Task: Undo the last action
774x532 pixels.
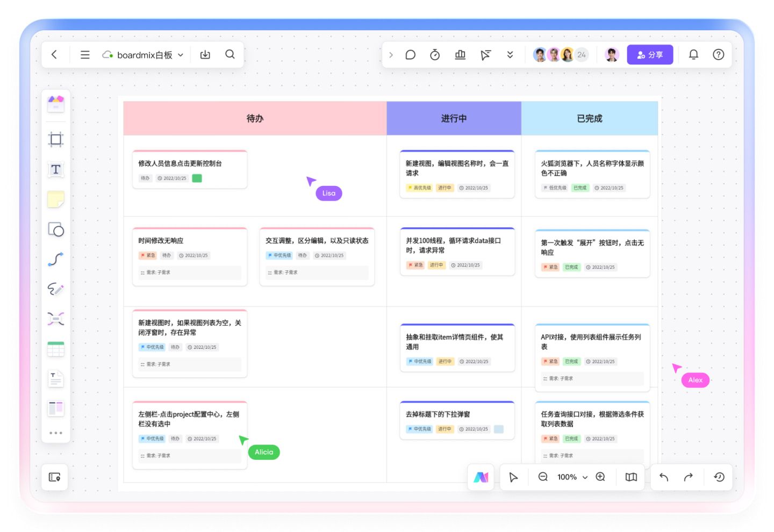Action: (x=664, y=477)
